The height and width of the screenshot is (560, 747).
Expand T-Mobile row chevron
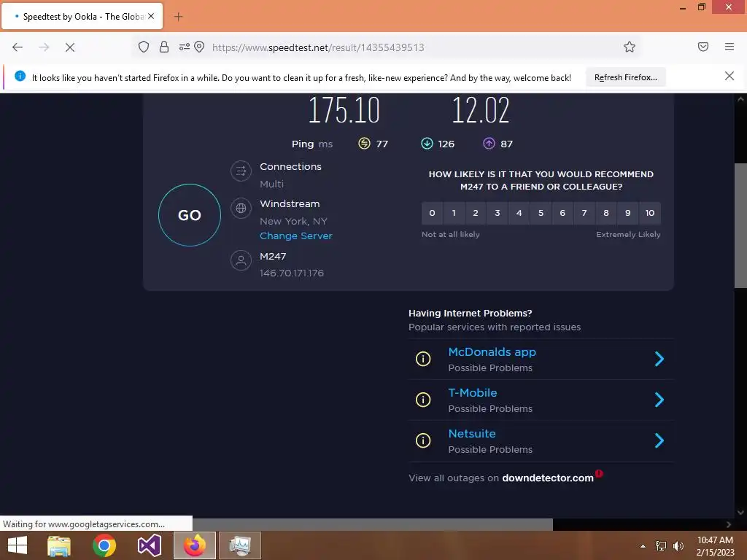[659, 400]
